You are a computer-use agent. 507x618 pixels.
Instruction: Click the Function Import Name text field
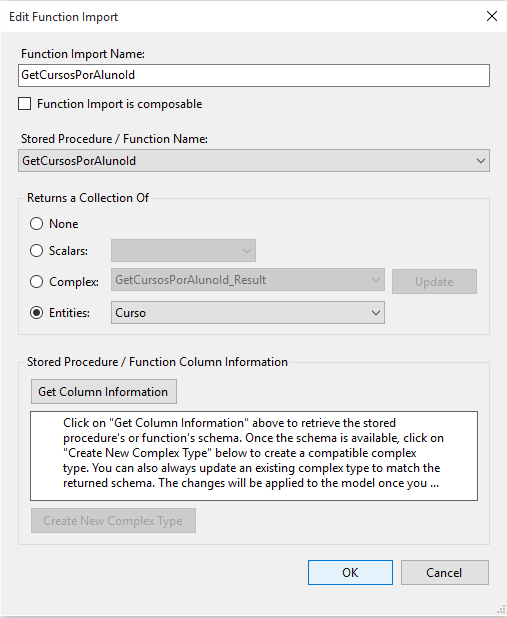[x=254, y=75]
